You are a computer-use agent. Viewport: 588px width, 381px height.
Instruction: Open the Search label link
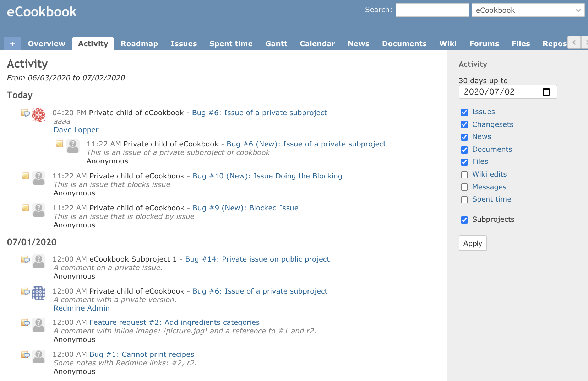click(x=379, y=10)
